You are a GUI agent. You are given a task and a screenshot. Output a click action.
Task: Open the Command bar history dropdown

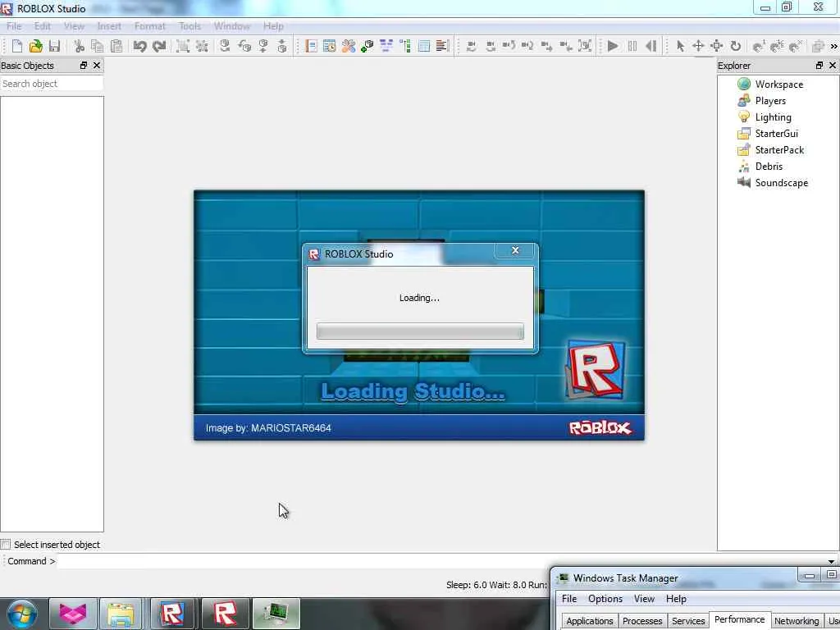tap(832, 561)
